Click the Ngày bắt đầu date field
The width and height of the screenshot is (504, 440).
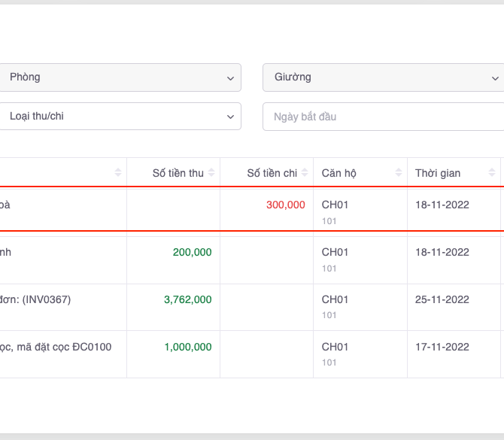pyautogui.click(x=382, y=117)
